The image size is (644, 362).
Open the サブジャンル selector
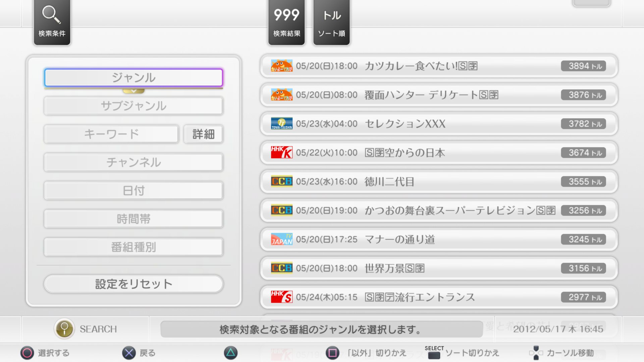(133, 106)
